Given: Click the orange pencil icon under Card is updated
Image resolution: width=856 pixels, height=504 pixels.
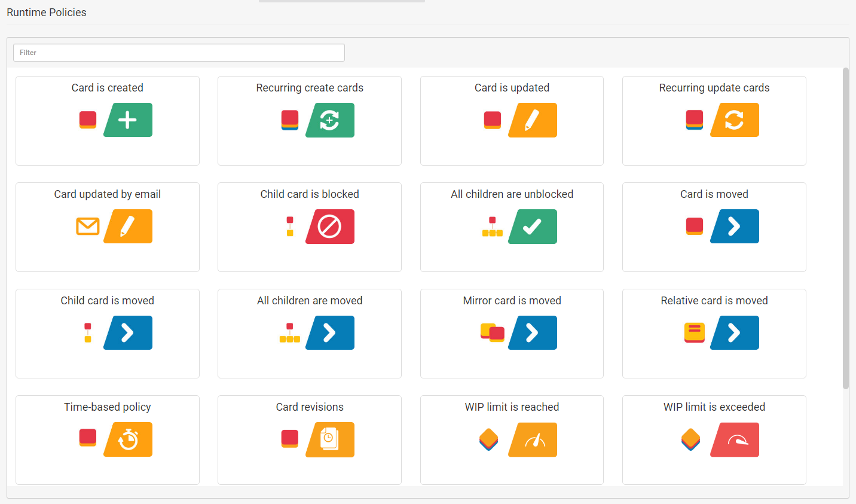Looking at the screenshot, I should click(533, 120).
